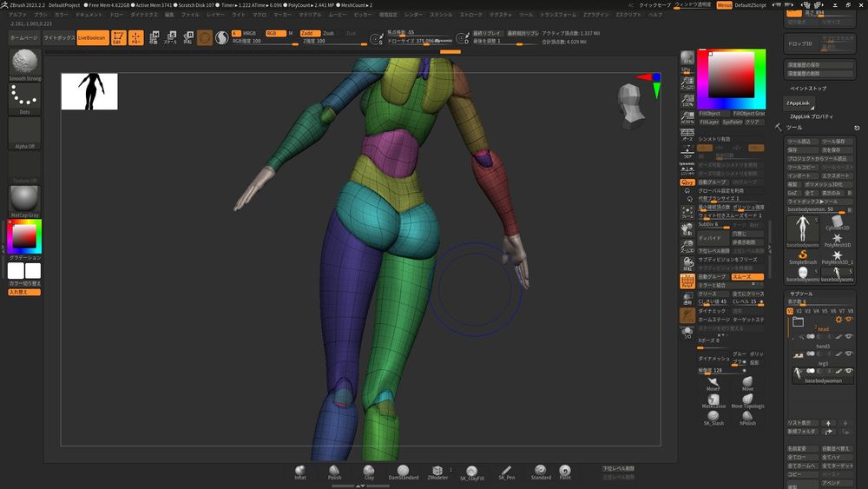Open the Smooth Strong brush picker

click(x=25, y=65)
